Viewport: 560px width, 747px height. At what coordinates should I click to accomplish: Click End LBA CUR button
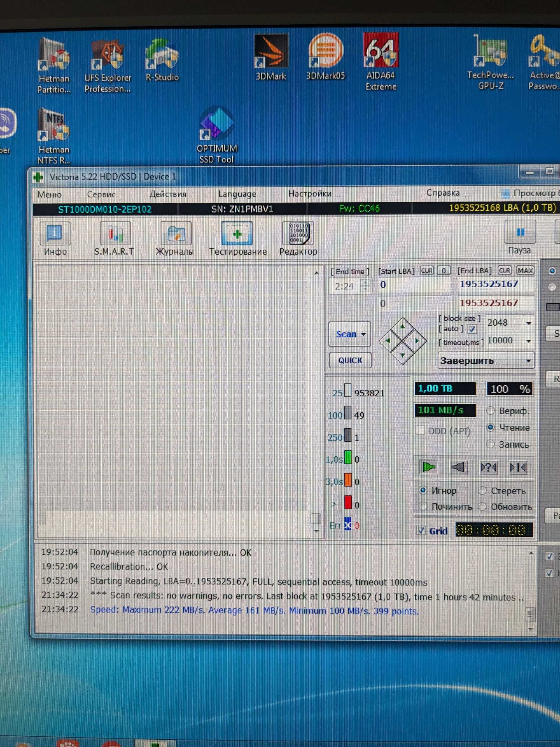click(505, 271)
